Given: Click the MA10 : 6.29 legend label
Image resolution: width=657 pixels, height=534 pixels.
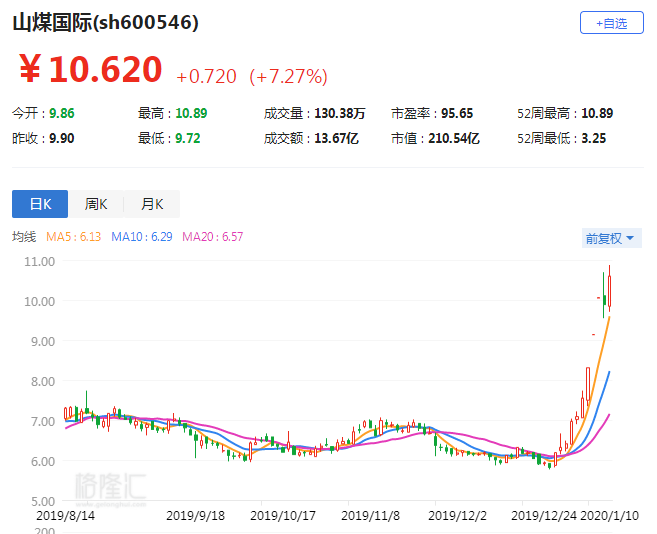Looking at the screenshot, I should click(x=142, y=237).
